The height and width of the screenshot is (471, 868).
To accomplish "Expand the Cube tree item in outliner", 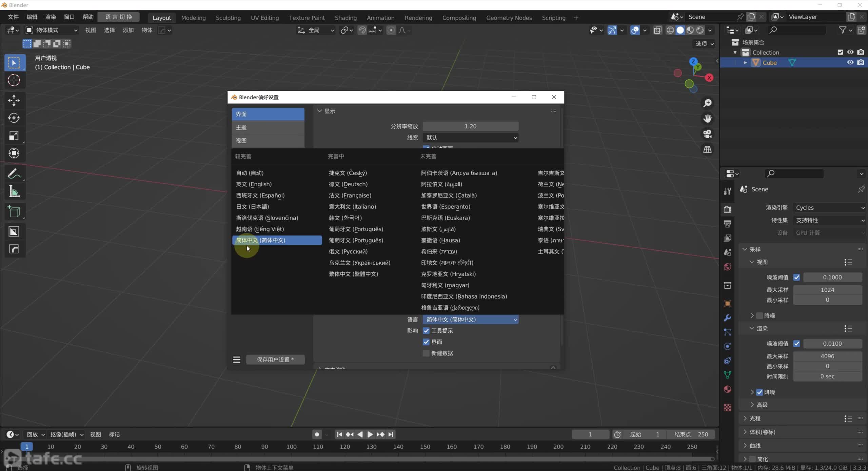I will click(x=745, y=63).
